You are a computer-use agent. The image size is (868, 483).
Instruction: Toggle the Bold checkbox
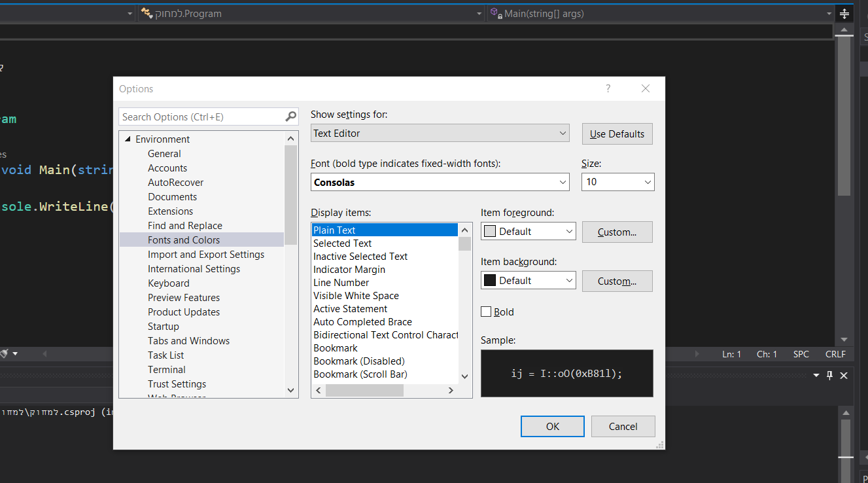tap(486, 312)
